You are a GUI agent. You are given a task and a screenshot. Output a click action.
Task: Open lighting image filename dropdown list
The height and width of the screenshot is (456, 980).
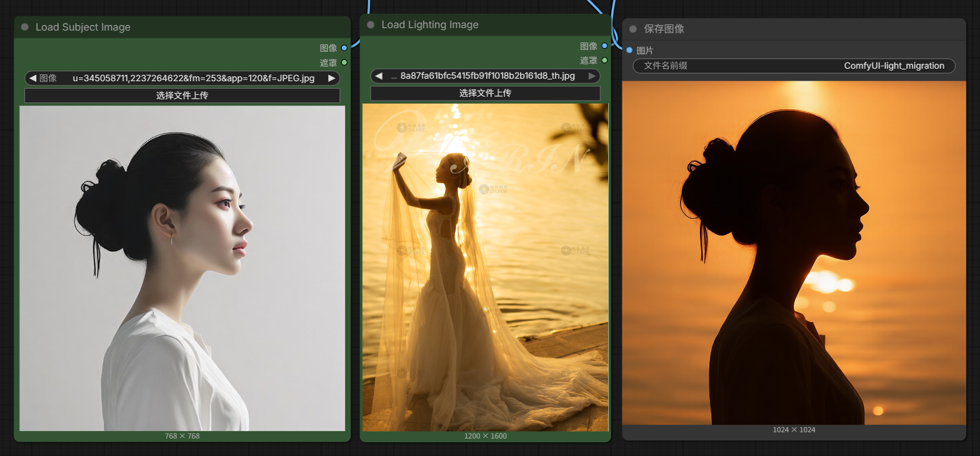[x=487, y=76]
